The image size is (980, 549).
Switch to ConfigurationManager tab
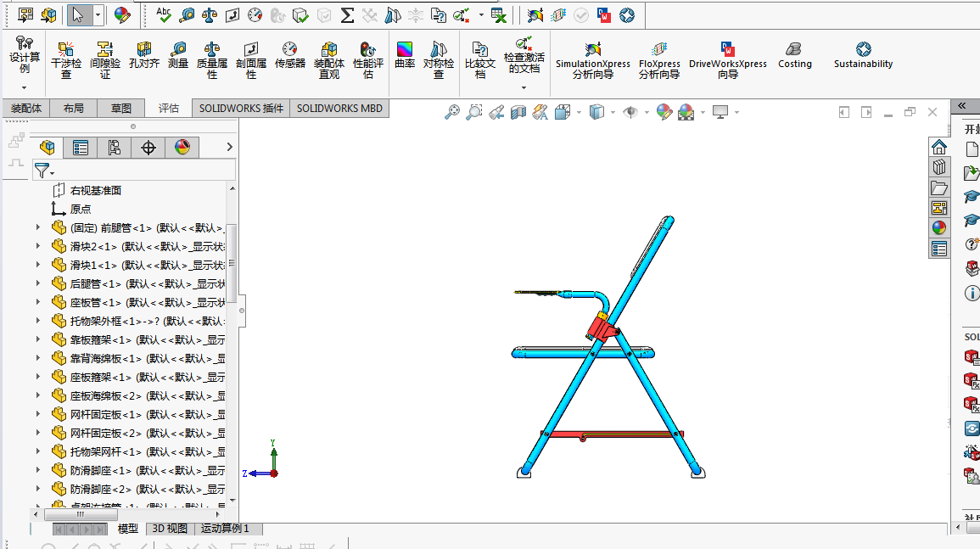[x=115, y=148]
